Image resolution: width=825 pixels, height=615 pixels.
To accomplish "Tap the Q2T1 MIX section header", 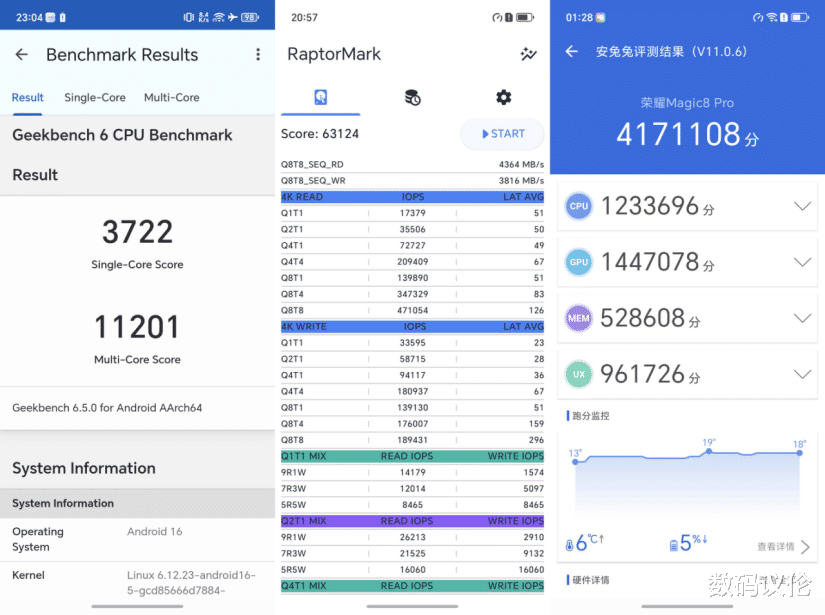I will 412,521.
